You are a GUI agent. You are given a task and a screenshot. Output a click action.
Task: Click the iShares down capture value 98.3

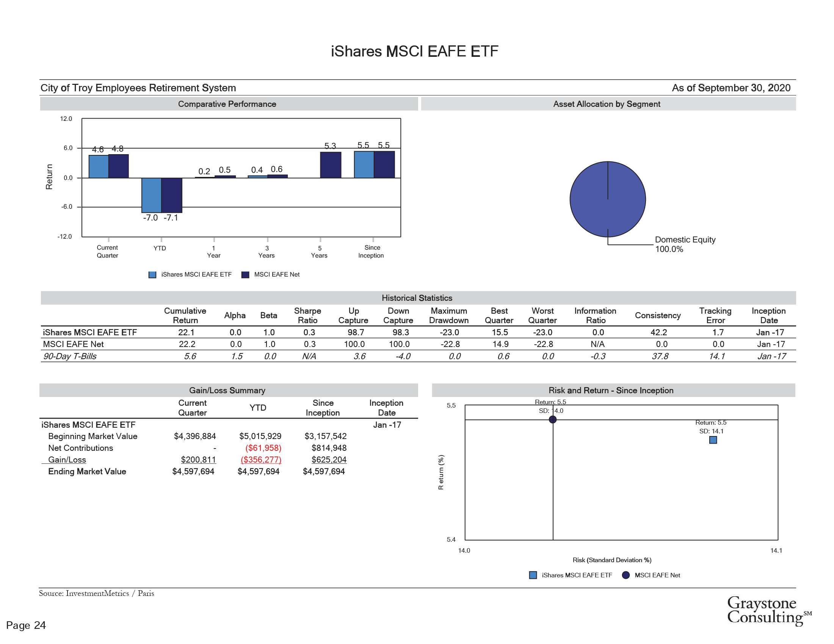401,332
